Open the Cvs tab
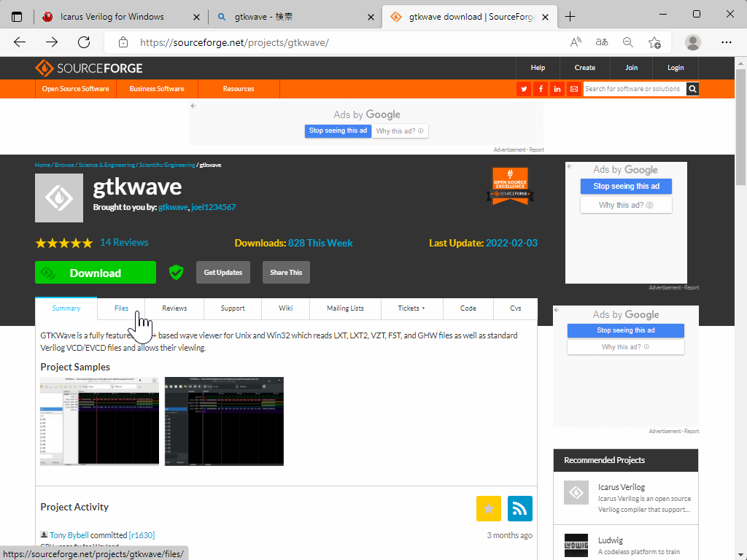The image size is (747, 560). 516,308
